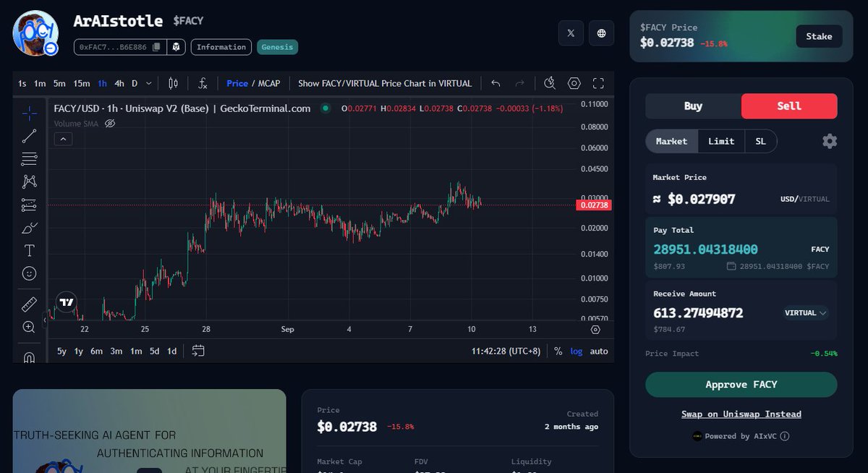The image size is (868, 473).
Task: Open the time interval dropdown arrow
Action: click(149, 83)
